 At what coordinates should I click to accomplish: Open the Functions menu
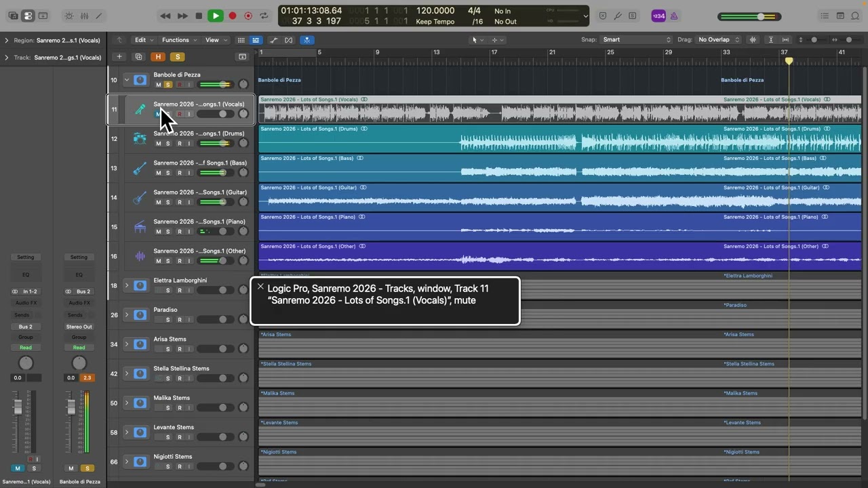[179, 40]
